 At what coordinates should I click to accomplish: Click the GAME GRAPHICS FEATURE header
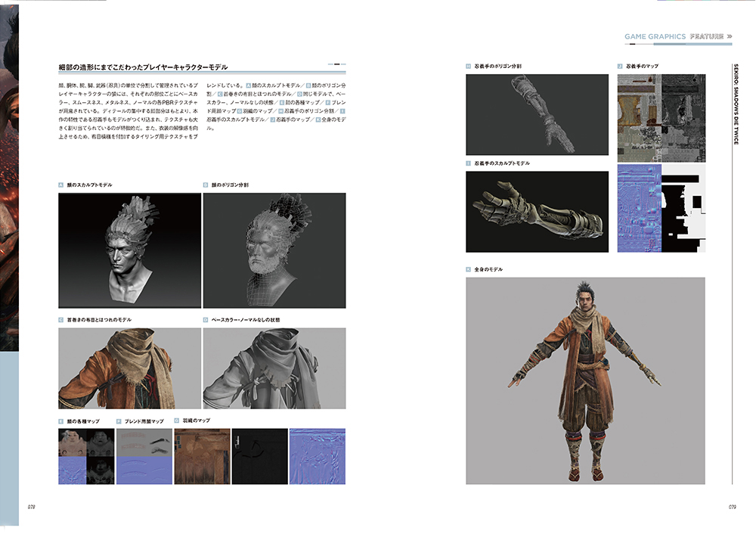pyautogui.click(x=677, y=36)
